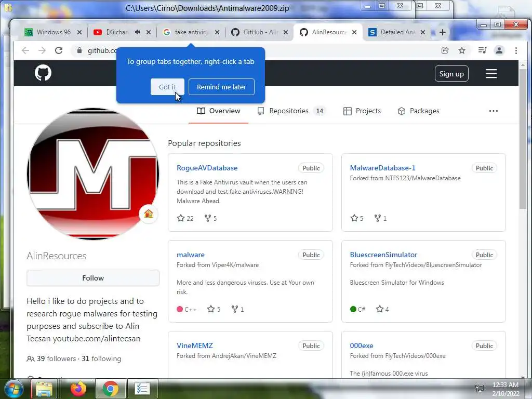Click Remind me later in tab groups popup

(x=221, y=87)
